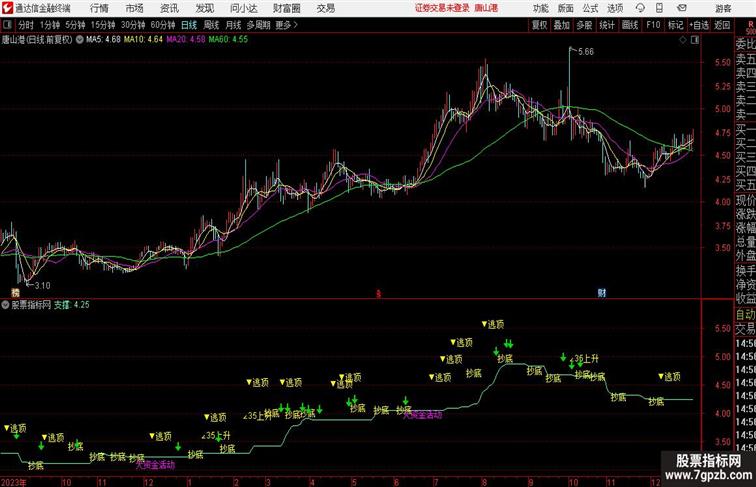Switch to 15分钟 period
The height and width of the screenshot is (487, 756).
tap(103, 25)
